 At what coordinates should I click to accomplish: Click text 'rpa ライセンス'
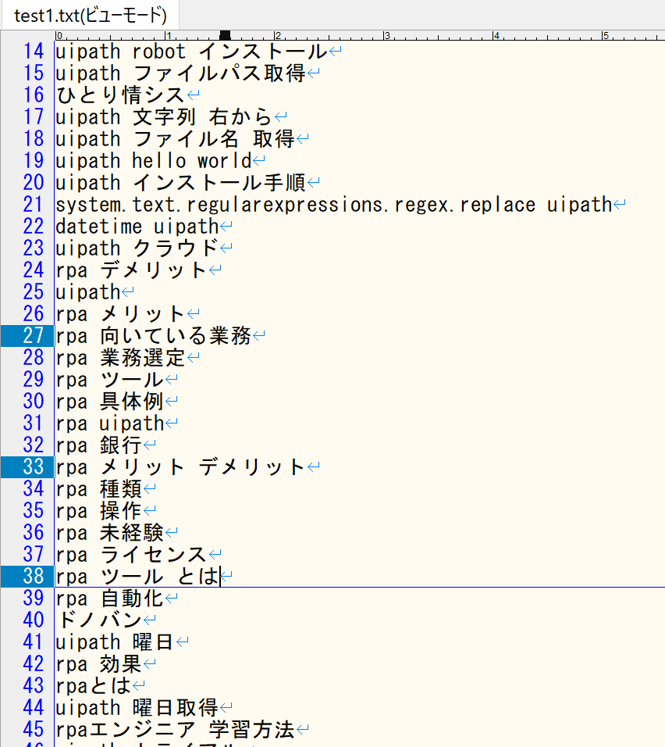(131, 554)
